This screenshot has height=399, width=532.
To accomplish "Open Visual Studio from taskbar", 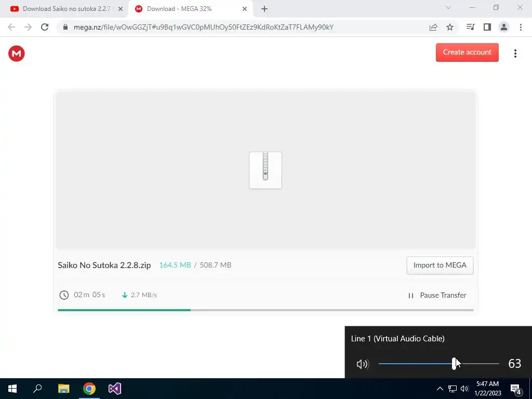I will [115, 389].
